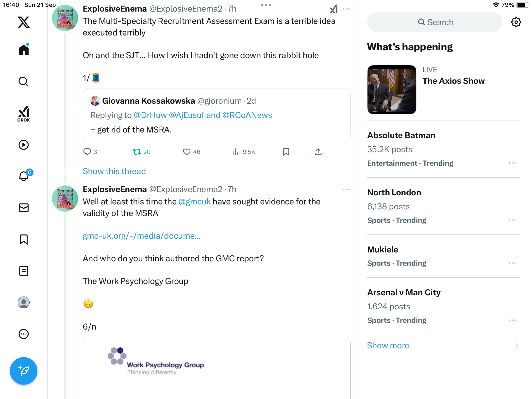Screen dimensions: 532x399
Task: Open the search settings gear
Action: click(516, 22)
